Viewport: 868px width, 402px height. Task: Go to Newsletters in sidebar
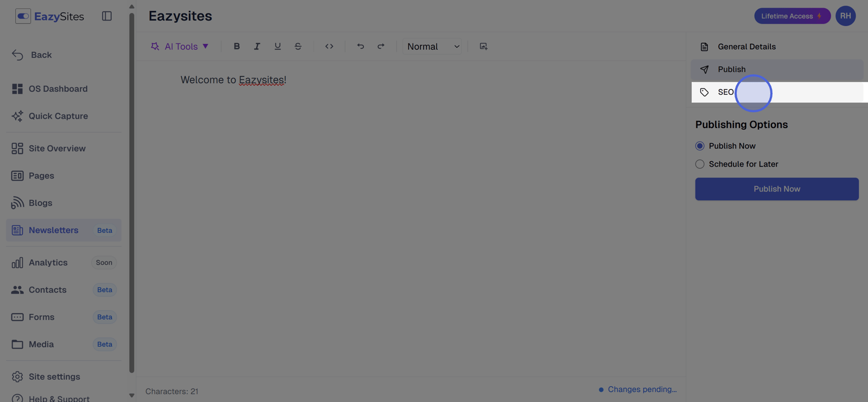63,230
